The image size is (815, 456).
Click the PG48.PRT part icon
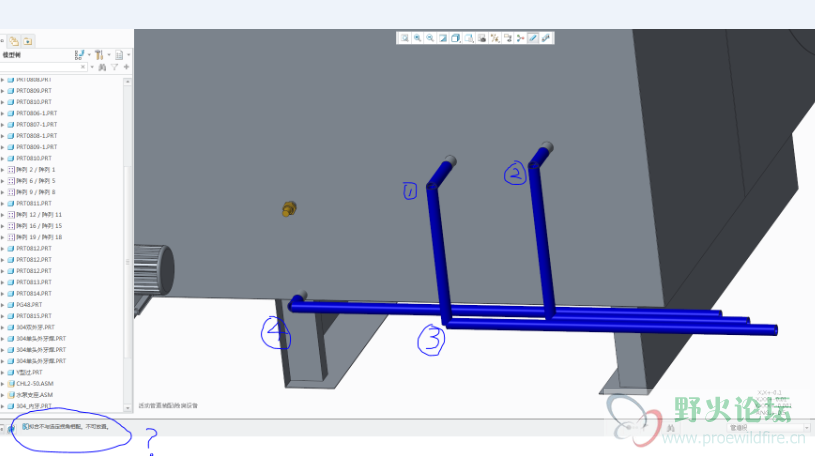pyautogui.click(x=11, y=305)
